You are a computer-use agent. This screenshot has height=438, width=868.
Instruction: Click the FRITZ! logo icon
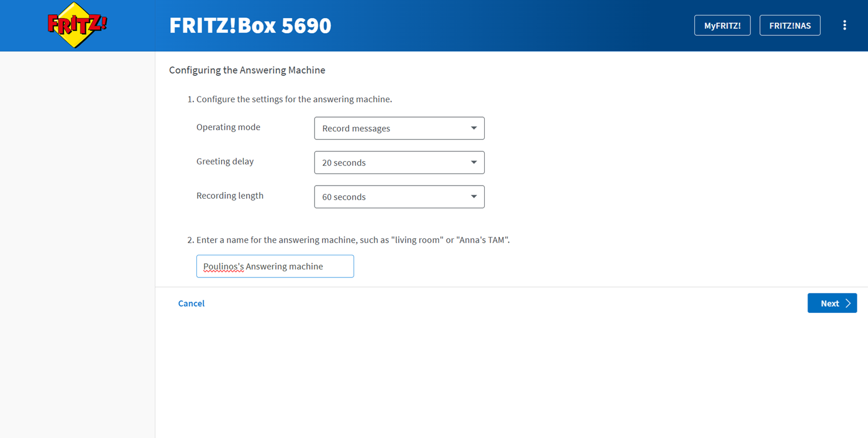pos(77,25)
